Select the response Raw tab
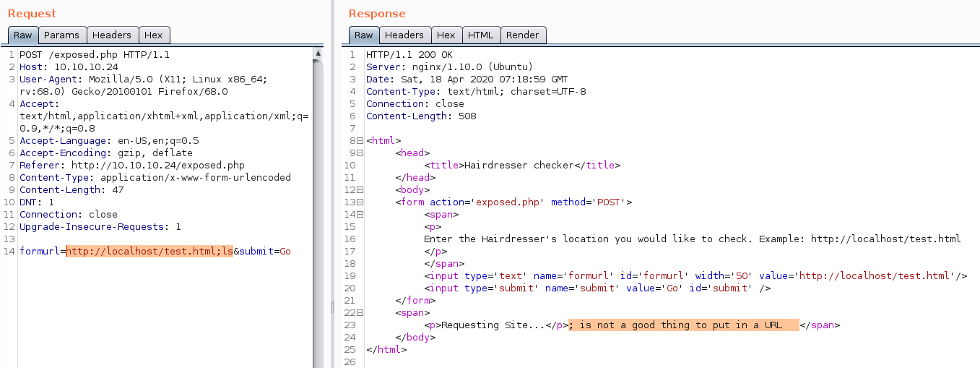 [x=364, y=35]
